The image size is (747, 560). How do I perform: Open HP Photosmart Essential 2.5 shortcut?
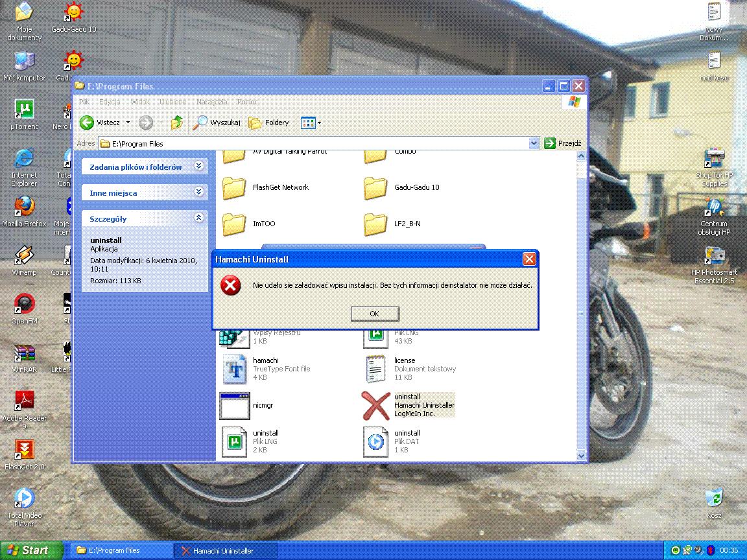coord(714,264)
